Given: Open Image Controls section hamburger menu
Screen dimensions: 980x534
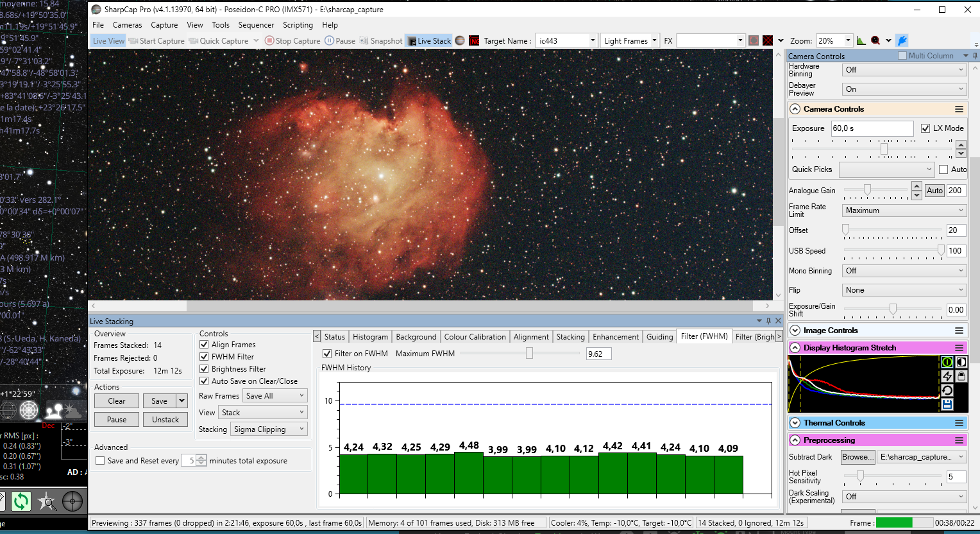Looking at the screenshot, I should click(959, 331).
